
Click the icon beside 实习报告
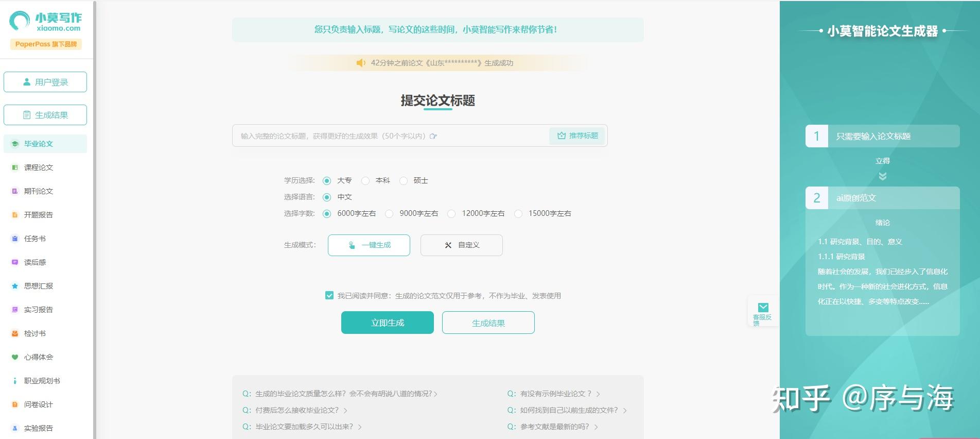click(x=15, y=310)
